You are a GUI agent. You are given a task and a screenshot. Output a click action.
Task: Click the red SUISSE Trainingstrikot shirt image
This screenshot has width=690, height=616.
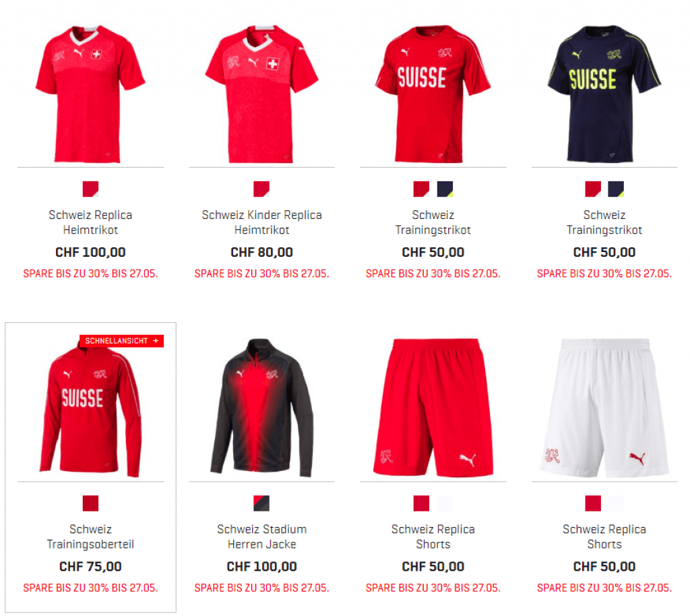coord(433,94)
